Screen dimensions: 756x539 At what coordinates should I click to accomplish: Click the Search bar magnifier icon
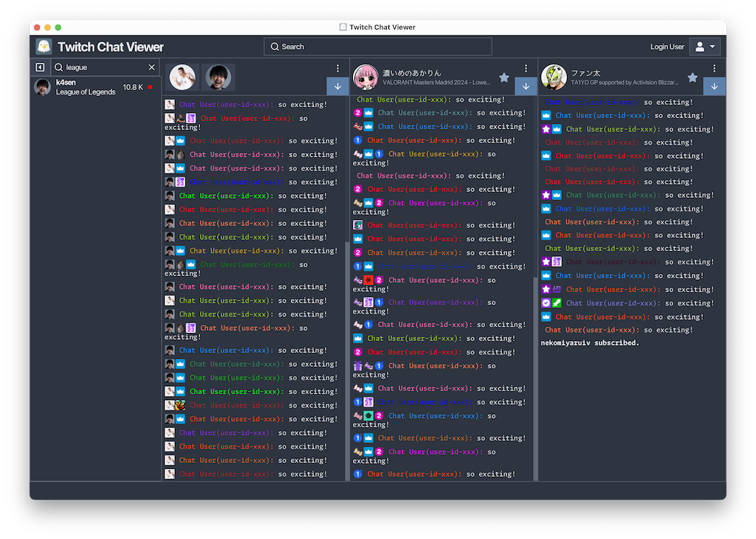(275, 47)
